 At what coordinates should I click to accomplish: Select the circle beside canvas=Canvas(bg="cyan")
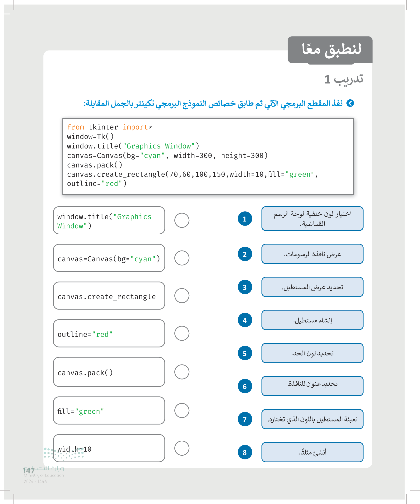pos(182,258)
